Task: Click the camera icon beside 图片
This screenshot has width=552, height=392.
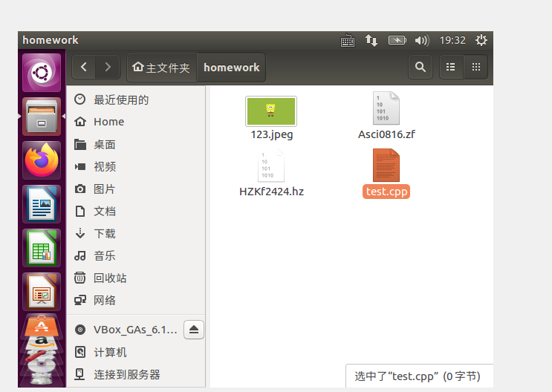Action: click(80, 189)
